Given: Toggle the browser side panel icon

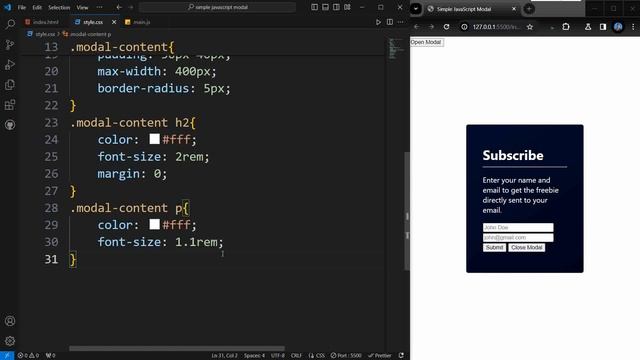Looking at the screenshot, I should pos(603,27).
